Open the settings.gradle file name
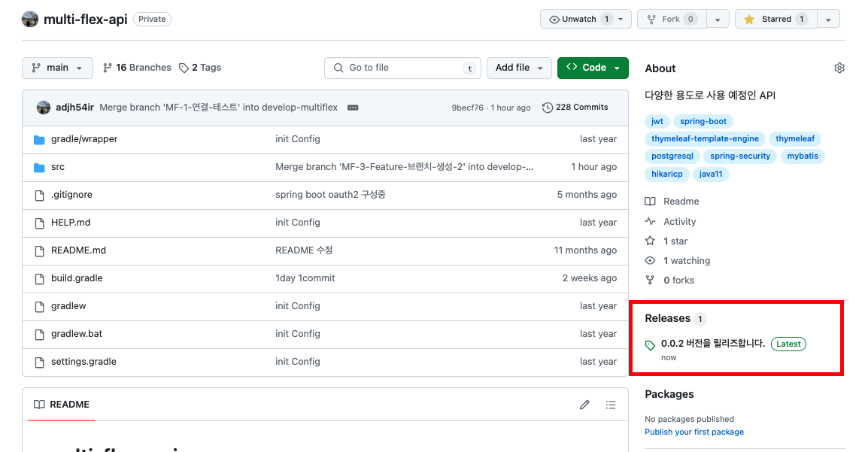868x452 pixels. coord(83,361)
